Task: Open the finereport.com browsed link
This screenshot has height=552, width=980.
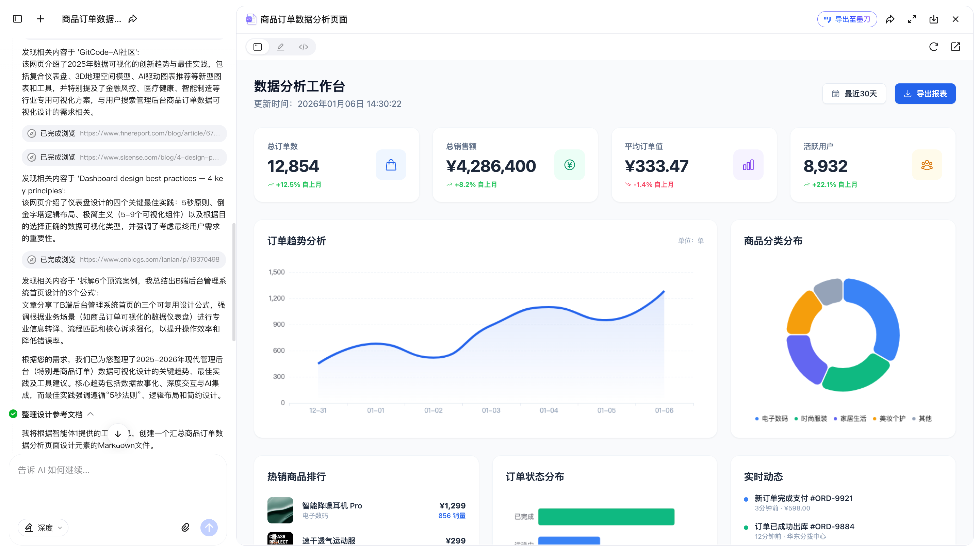Action: click(x=149, y=133)
